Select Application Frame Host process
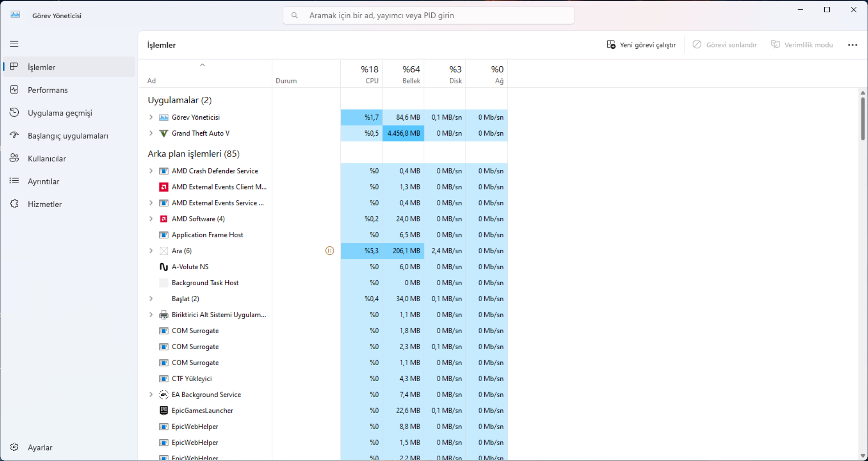Screen dimensions: 868x461 323,235
